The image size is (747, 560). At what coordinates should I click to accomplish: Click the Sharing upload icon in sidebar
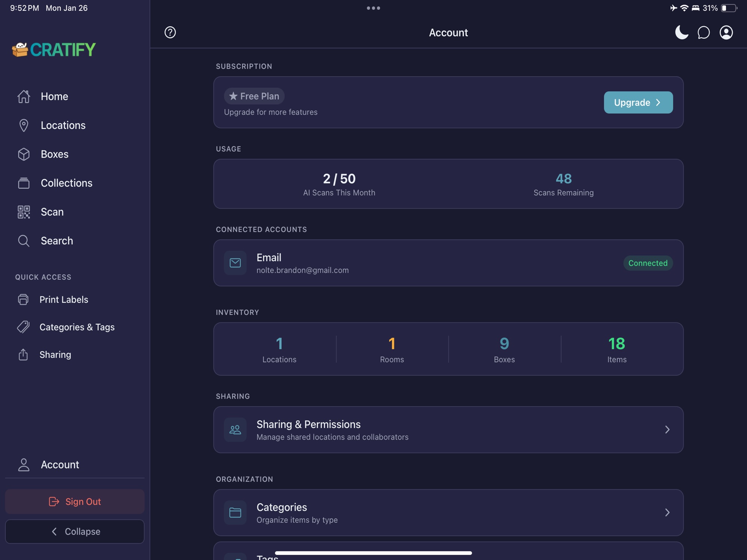click(23, 355)
